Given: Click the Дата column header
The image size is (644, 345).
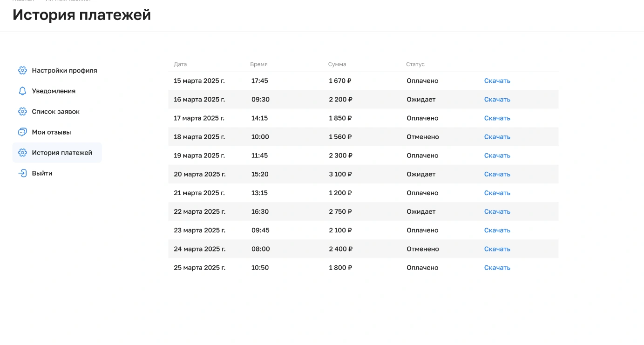Looking at the screenshot, I should [180, 64].
